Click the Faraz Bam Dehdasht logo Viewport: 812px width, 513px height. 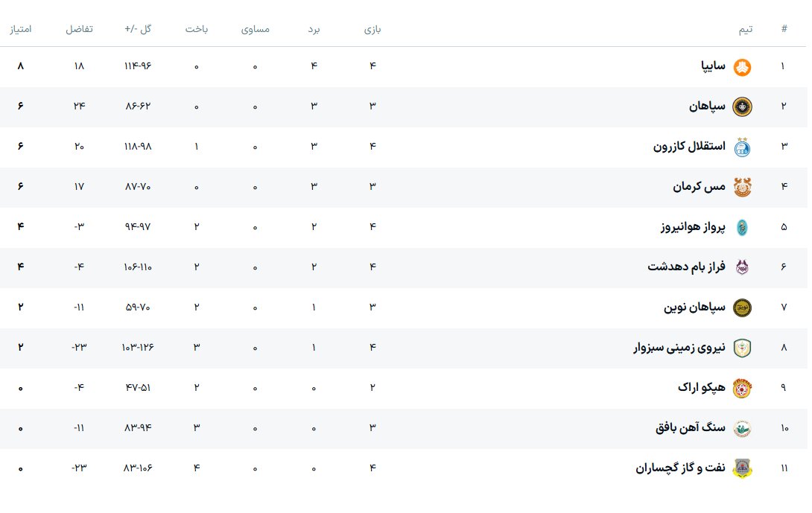pos(742,267)
